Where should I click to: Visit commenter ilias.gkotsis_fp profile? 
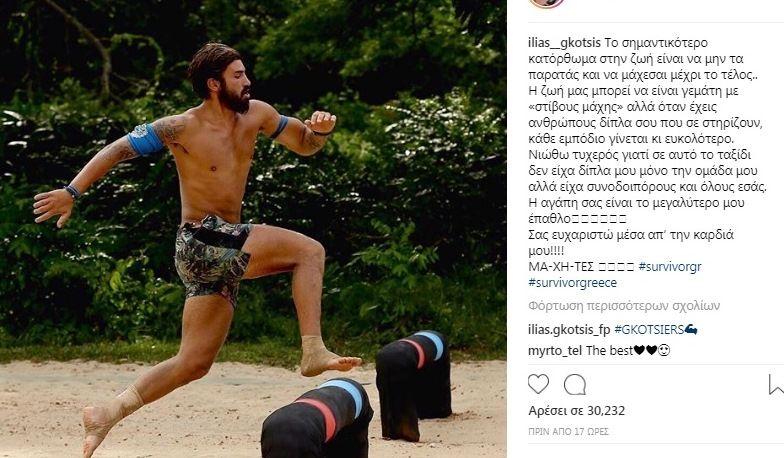[x=569, y=330]
